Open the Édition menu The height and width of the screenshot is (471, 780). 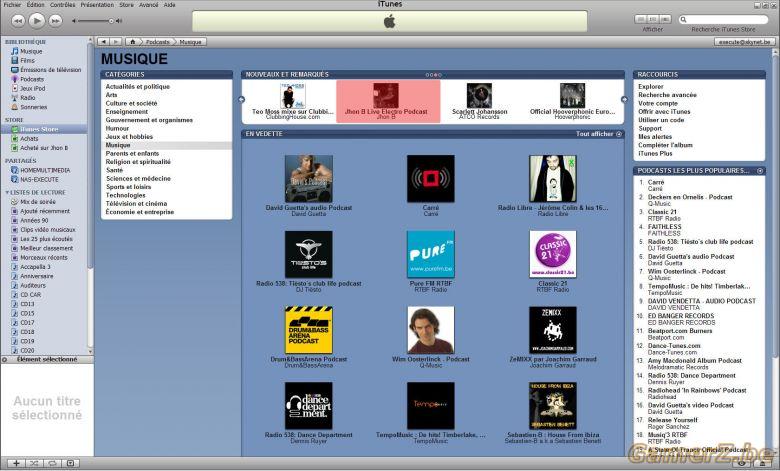pos(35,4)
